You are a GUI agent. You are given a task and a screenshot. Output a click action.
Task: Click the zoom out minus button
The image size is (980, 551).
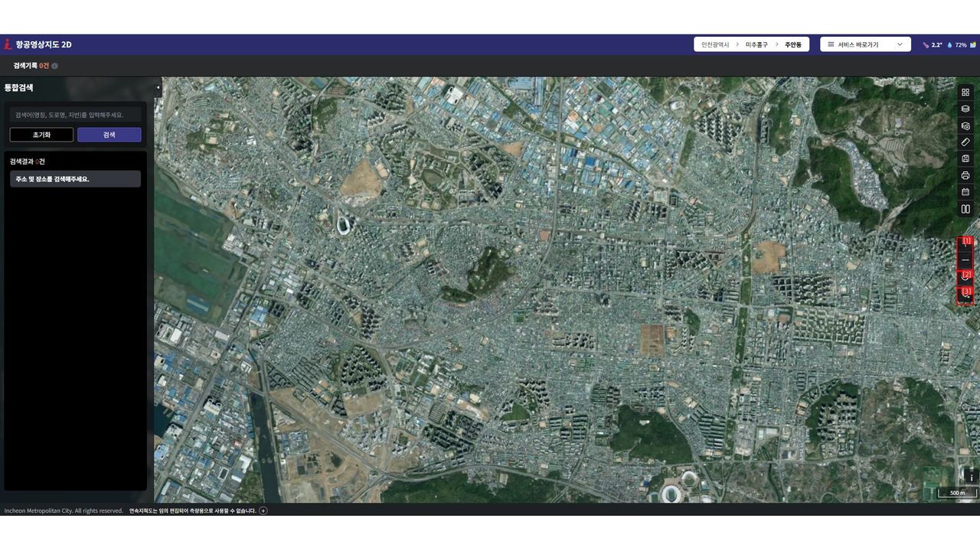[965, 260]
